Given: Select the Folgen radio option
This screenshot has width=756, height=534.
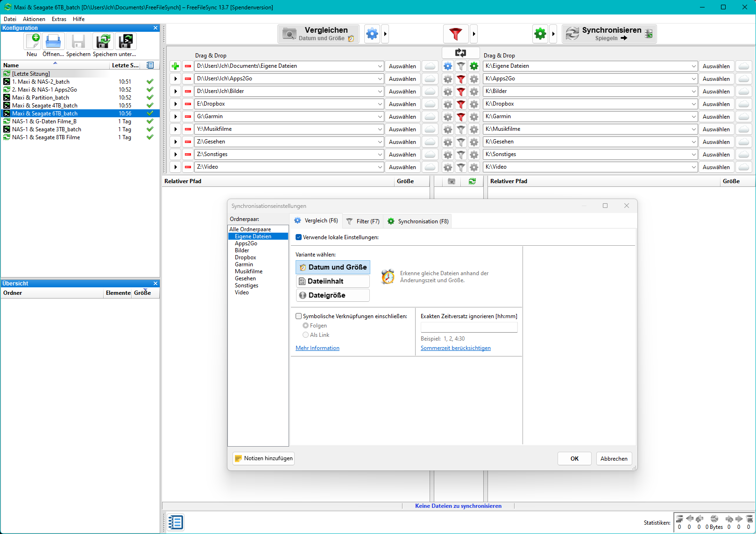Looking at the screenshot, I should [x=305, y=326].
